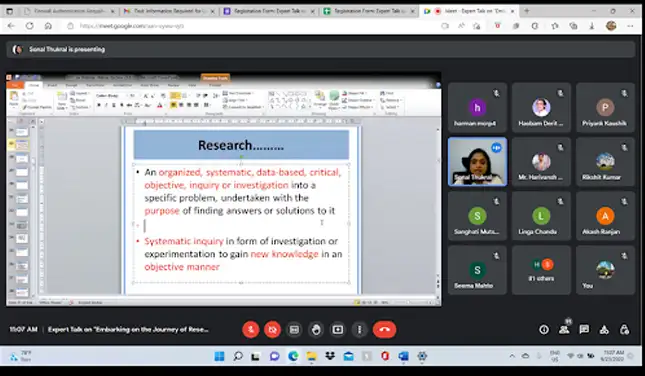Open Windows Start menu

point(219,356)
